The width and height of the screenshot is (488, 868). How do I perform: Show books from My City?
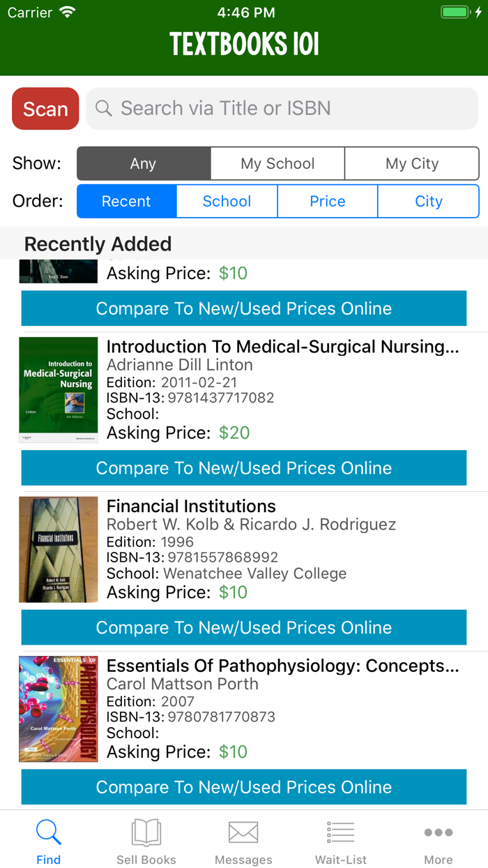(x=412, y=163)
